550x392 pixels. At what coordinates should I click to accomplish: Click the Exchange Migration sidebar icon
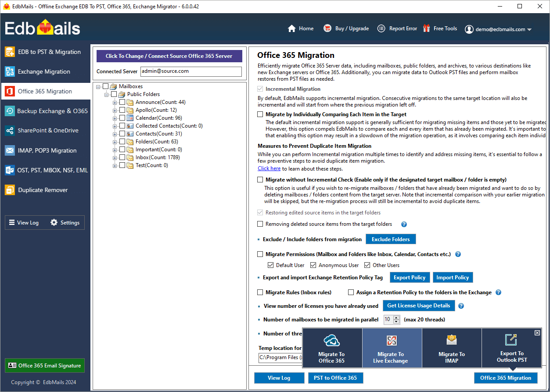[x=10, y=71]
